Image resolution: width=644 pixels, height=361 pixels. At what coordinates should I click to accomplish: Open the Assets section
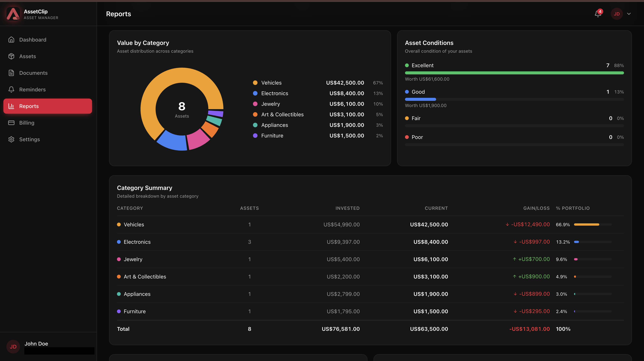click(x=48, y=56)
